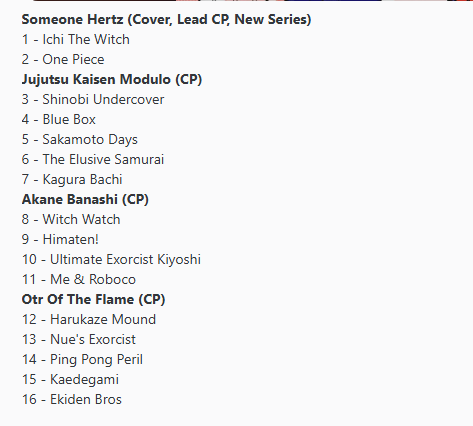Viewport: 473px width, 426px height.
Task: Select Jujutsu Kaisen Modulo (CP) heading
Action: click(x=112, y=80)
